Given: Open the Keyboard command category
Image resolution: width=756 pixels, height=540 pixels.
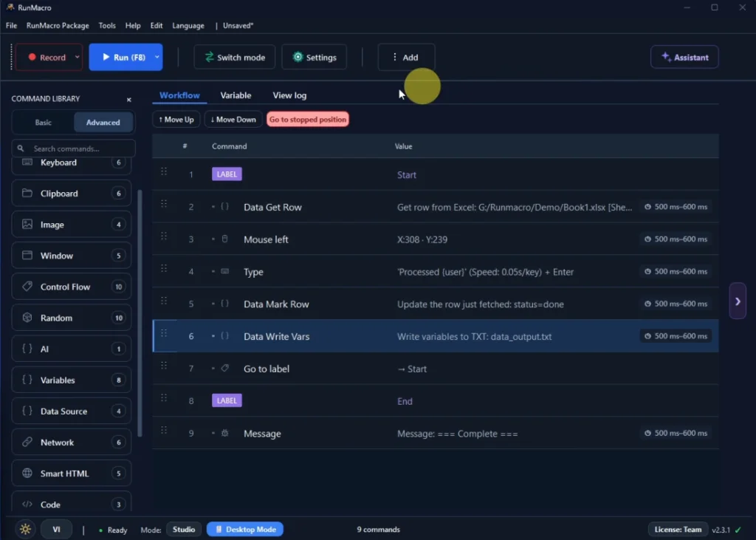Looking at the screenshot, I should (72, 163).
